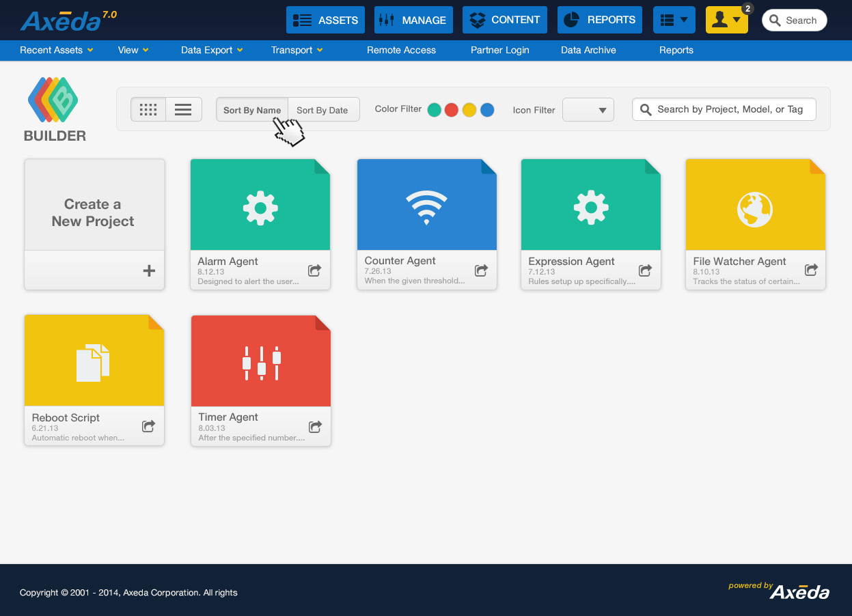Screen dimensions: 852x616
Task: Click the Timer Agent title
Action: click(x=228, y=417)
